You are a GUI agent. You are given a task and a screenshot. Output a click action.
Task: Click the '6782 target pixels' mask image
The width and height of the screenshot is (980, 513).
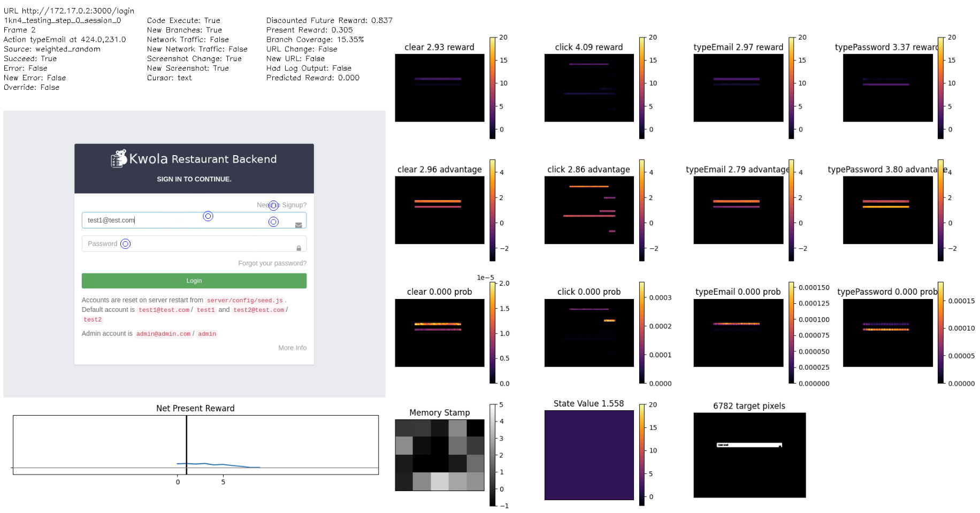(x=749, y=455)
